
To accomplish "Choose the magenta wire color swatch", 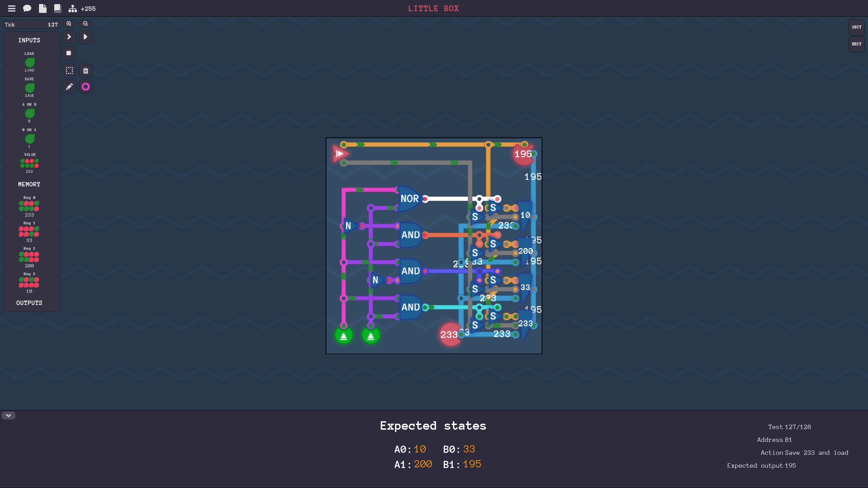I will 85,87.
